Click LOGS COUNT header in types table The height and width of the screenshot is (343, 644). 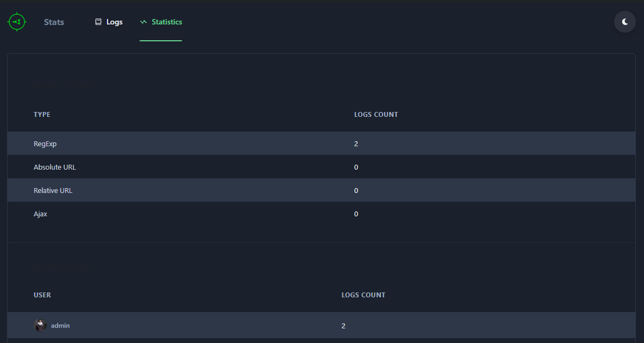coord(376,115)
